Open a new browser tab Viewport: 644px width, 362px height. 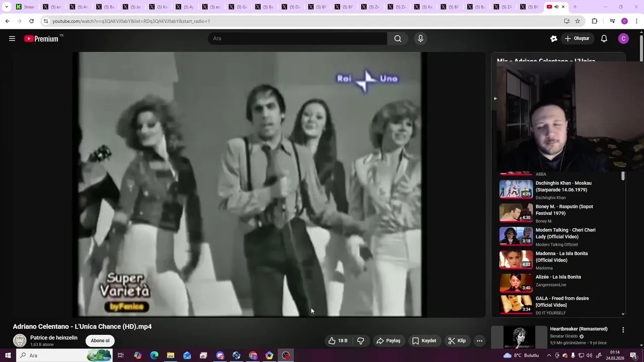[x=575, y=7]
